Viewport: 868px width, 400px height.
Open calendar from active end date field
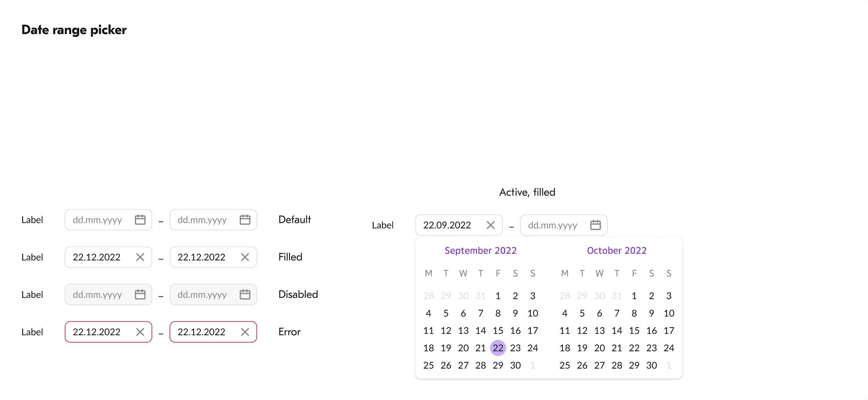(x=595, y=225)
